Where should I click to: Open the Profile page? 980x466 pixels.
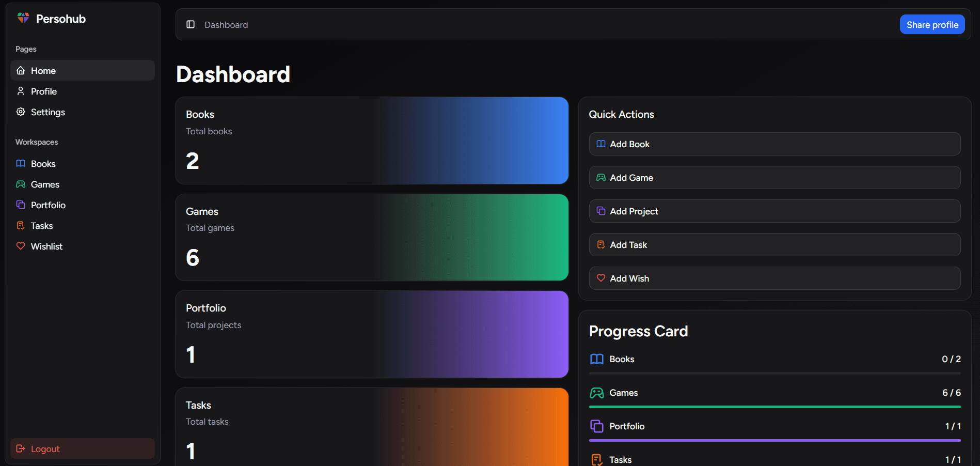[x=44, y=91]
